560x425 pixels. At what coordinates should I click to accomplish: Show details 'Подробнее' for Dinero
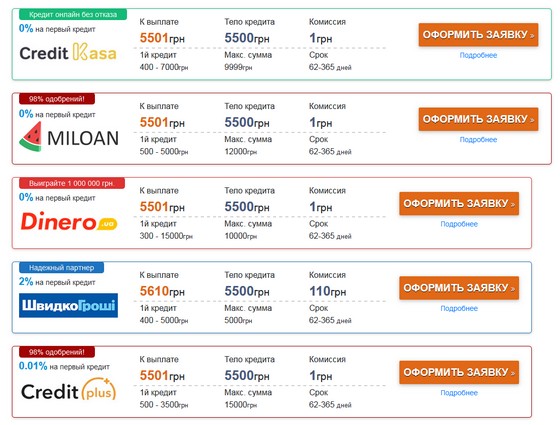[459, 224]
